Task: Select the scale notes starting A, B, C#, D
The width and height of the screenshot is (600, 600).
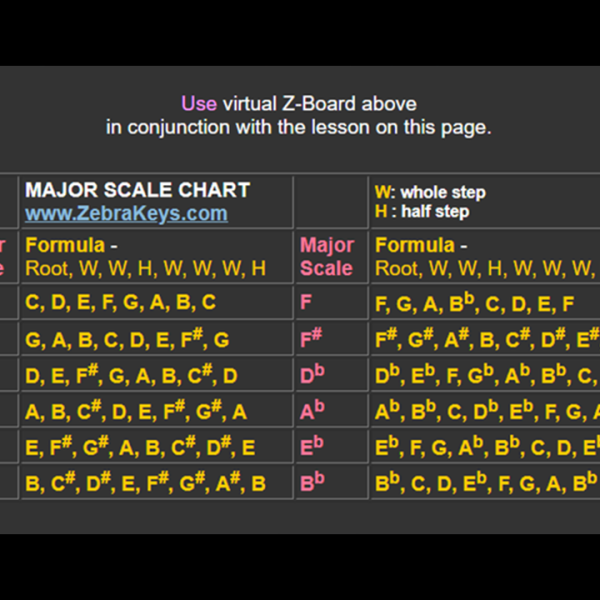Action: point(136,411)
